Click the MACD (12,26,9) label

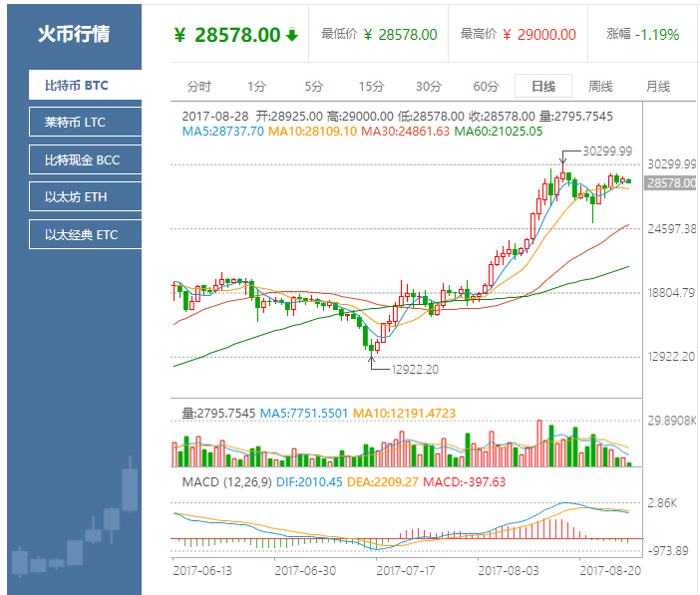coord(226,482)
